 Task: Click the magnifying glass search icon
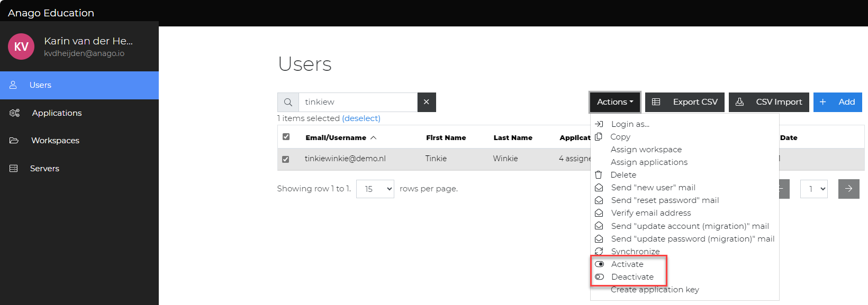pyautogui.click(x=288, y=102)
